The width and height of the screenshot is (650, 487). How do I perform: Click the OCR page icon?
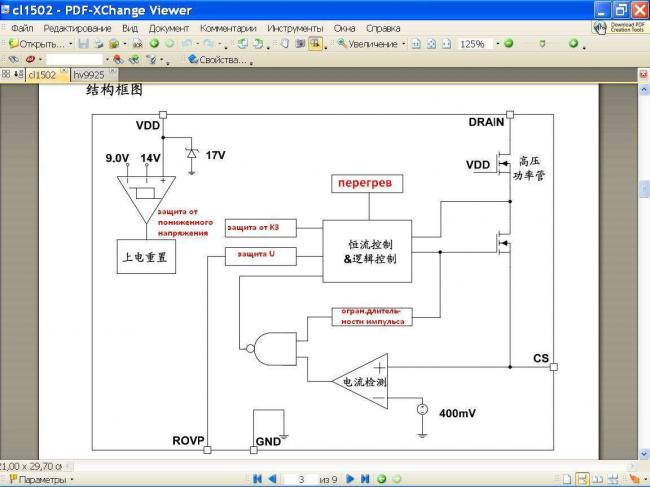(x=137, y=44)
